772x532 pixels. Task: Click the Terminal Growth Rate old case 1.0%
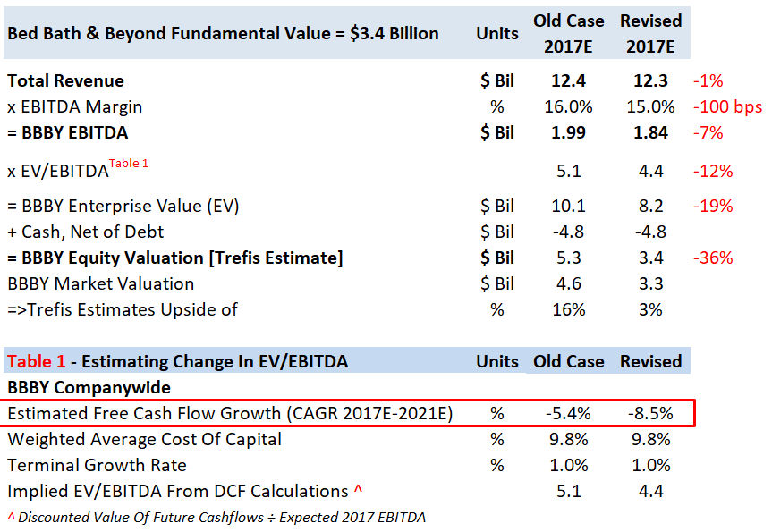click(568, 466)
